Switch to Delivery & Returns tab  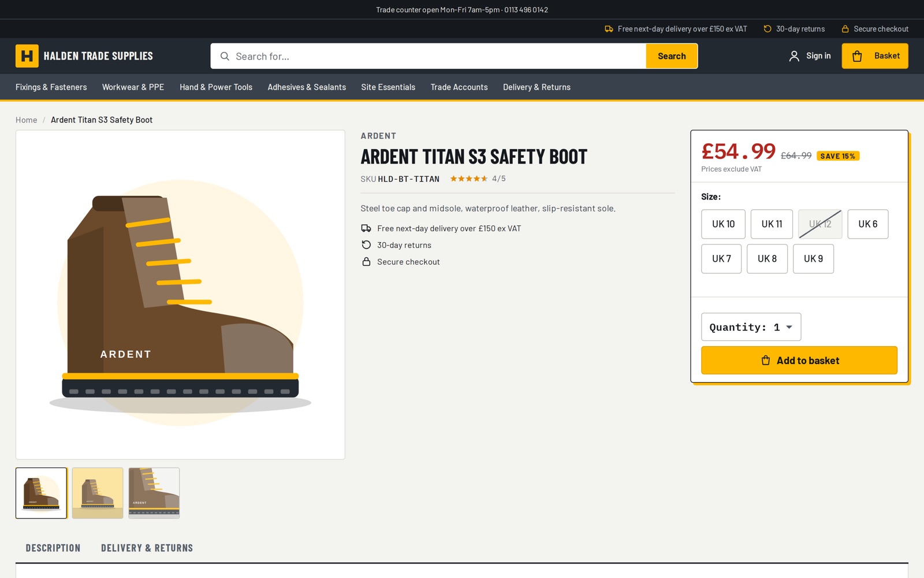click(x=147, y=548)
